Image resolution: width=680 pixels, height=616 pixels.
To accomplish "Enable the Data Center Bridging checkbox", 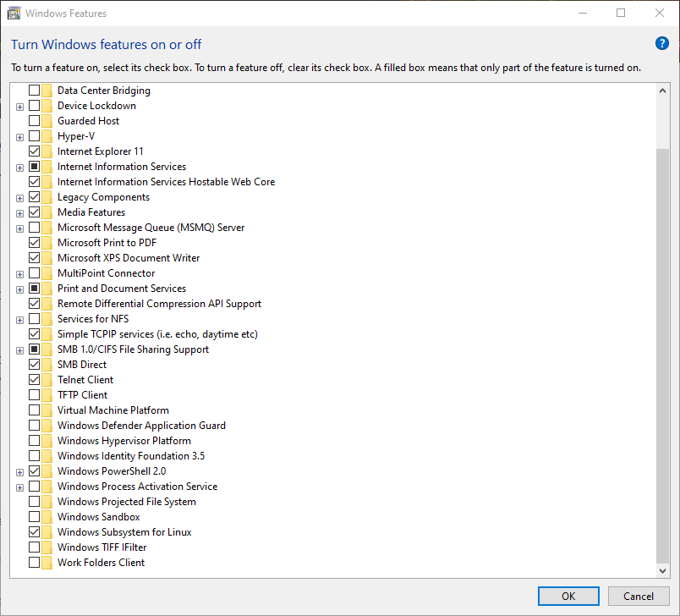I will click(35, 91).
